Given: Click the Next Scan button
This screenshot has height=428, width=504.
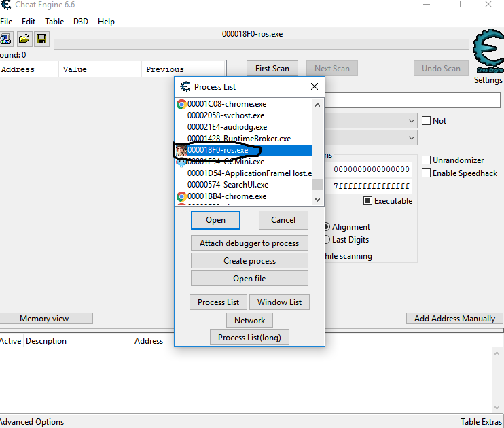Looking at the screenshot, I should tap(332, 69).
